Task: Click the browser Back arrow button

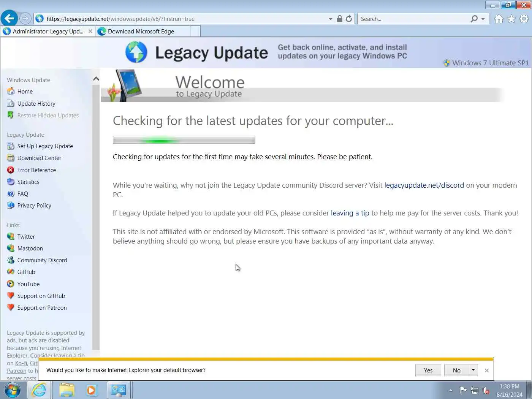Action: click(9, 18)
